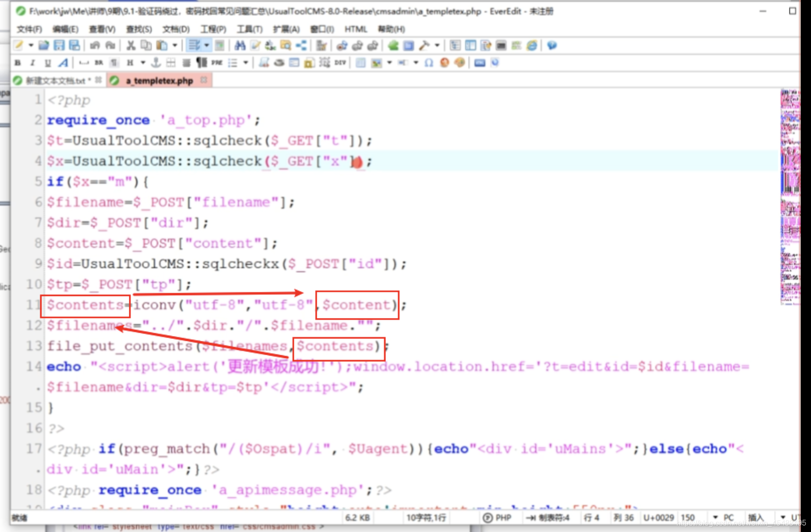
Task: Open the Project menu (工程)
Action: tap(213, 29)
